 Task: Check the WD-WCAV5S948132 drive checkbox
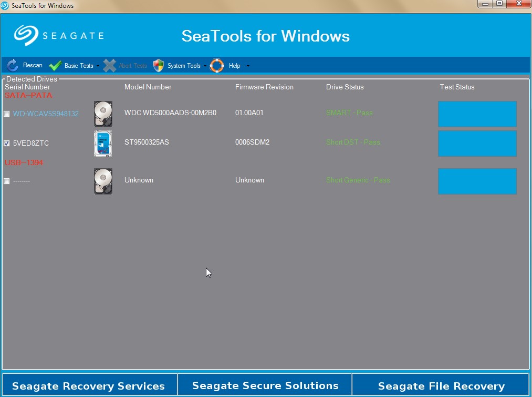pyautogui.click(x=7, y=114)
